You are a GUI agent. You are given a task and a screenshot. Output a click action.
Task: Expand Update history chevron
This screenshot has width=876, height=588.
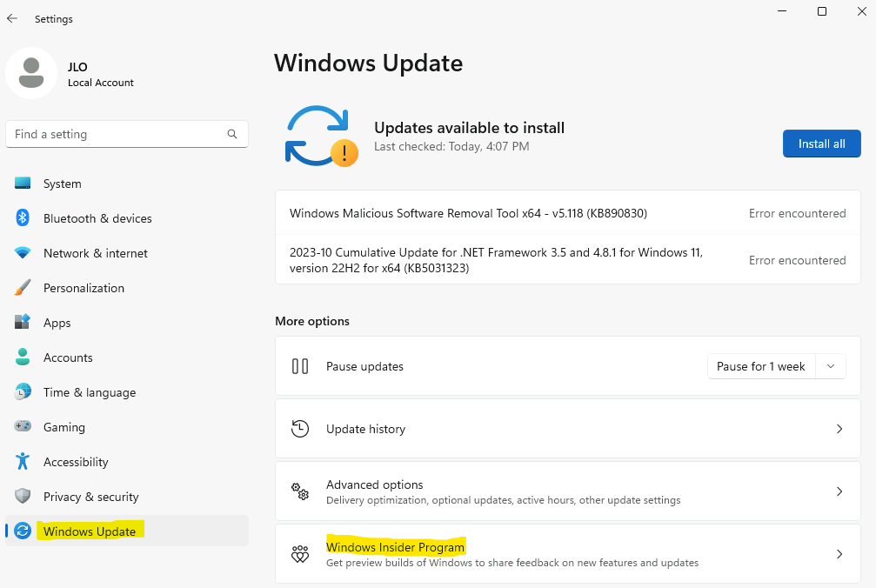(x=839, y=429)
